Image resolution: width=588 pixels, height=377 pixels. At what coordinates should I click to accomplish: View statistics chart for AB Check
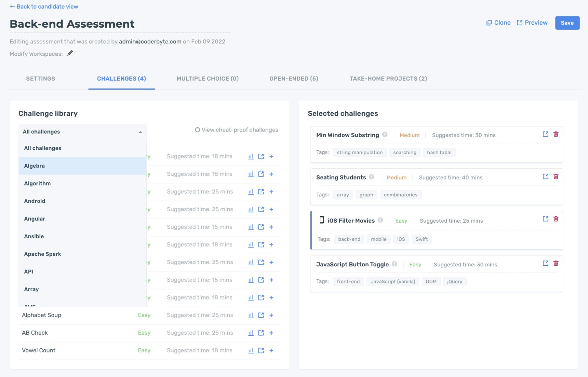click(251, 333)
